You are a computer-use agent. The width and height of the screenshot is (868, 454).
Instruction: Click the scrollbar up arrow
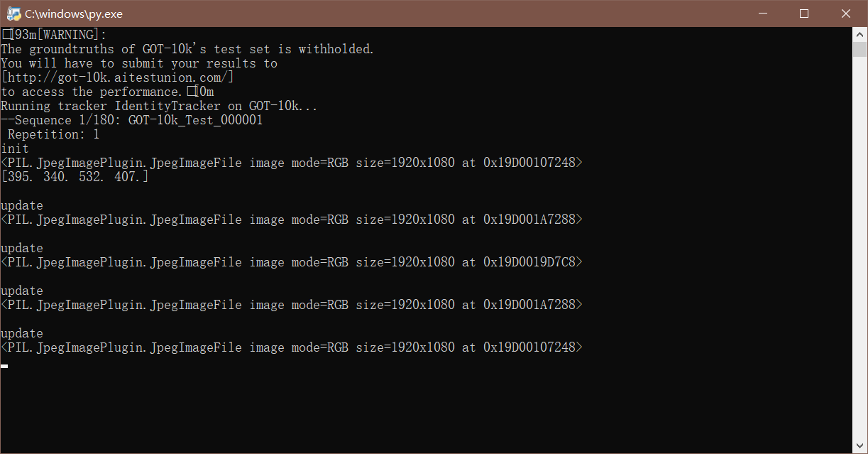[859, 34]
